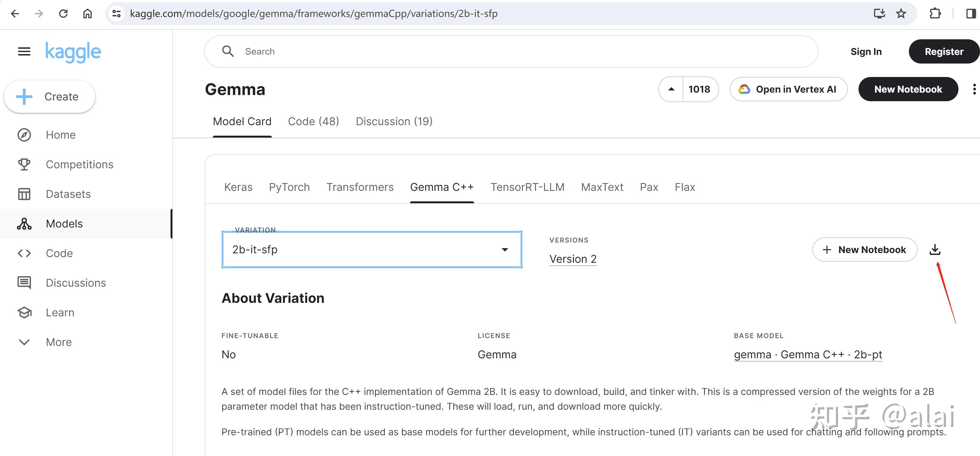
Task: Open Learn via the graduation cap icon
Action: [x=24, y=312]
